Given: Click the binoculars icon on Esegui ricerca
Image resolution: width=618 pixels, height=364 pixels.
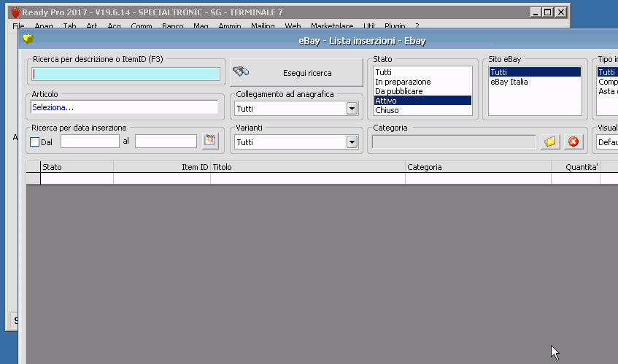Looking at the screenshot, I should point(241,71).
